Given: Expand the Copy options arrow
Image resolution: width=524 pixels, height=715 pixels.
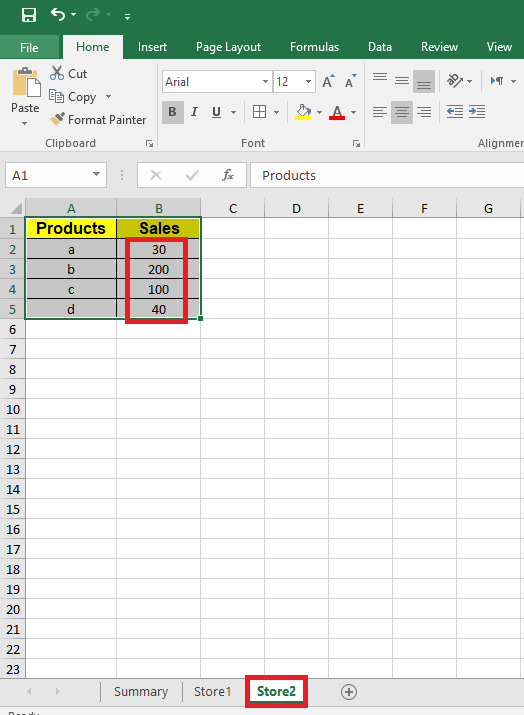Looking at the screenshot, I should tap(108, 97).
